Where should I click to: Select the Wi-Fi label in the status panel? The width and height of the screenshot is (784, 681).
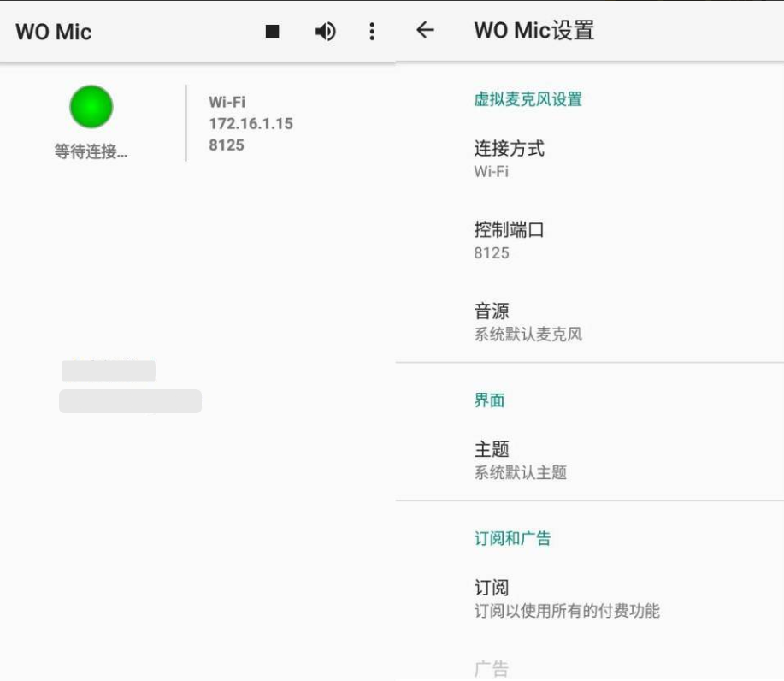227,102
